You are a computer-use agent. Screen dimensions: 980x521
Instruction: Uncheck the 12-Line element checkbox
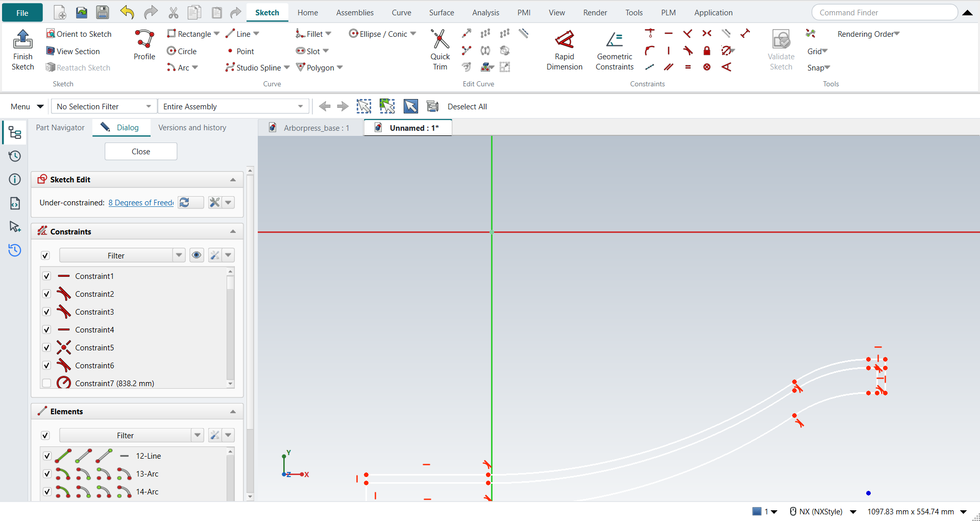(x=47, y=456)
